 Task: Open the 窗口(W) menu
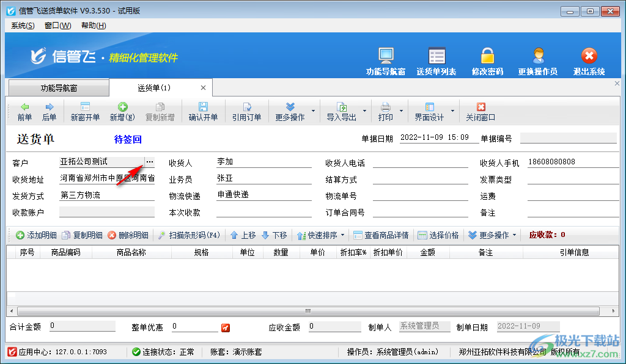[58, 26]
